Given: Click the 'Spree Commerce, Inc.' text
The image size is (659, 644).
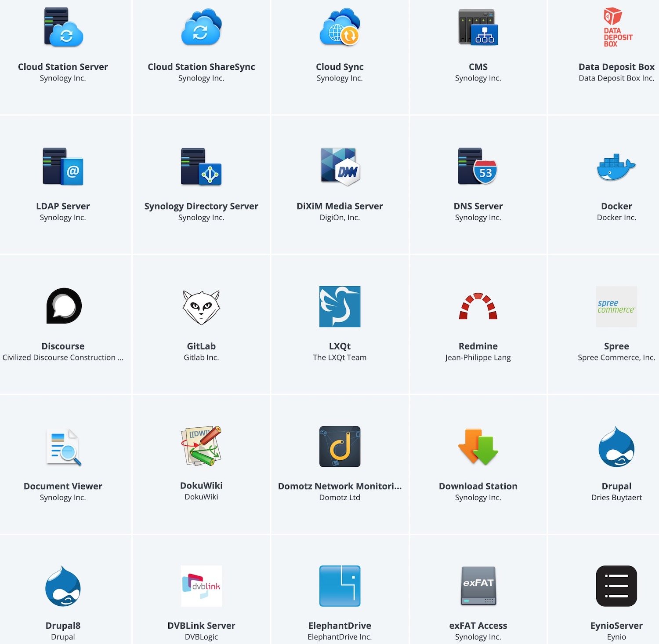Looking at the screenshot, I should 616,357.
